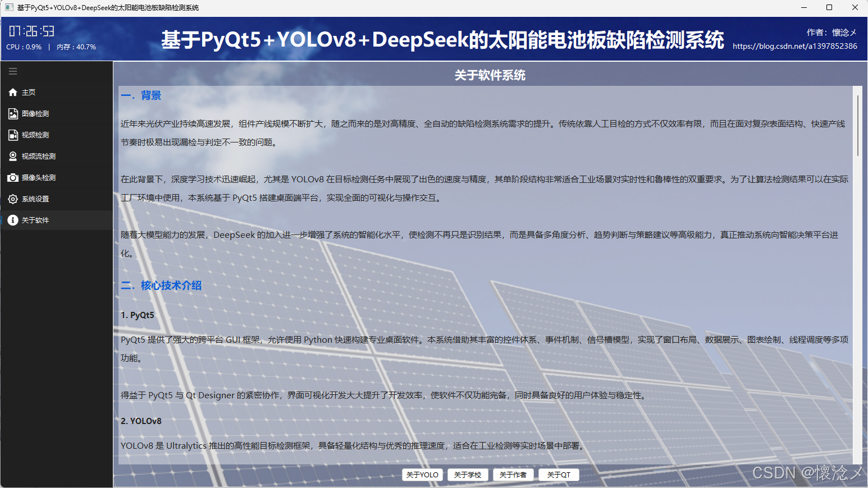Click the 内存 : 40.7% readout
The height and width of the screenshot is (488, 868).
point(76,47)
